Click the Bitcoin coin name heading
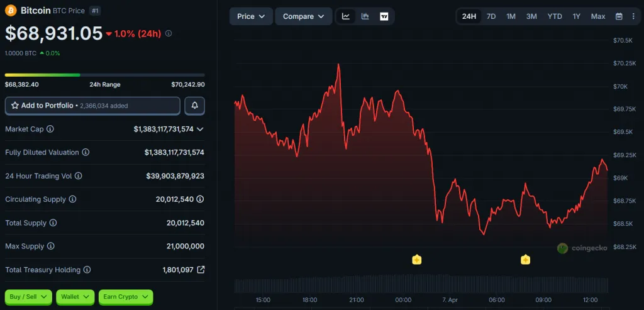 click(35, 10)
